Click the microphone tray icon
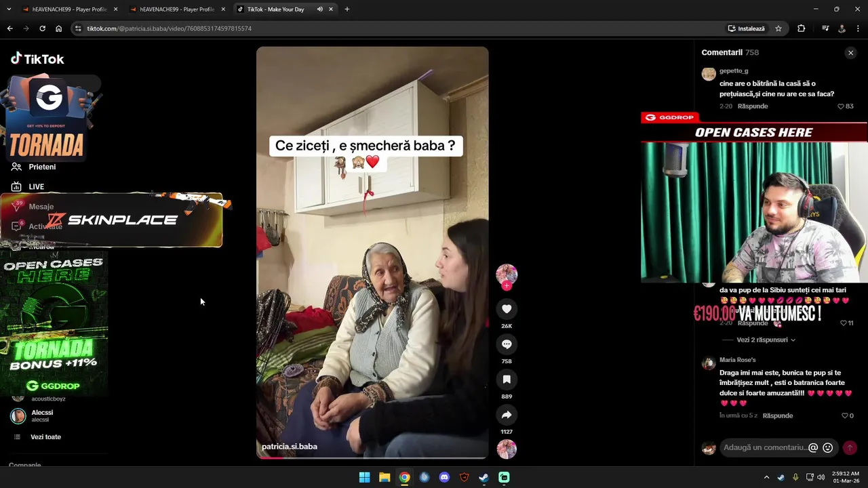868x488 pixels. point(795,477)
